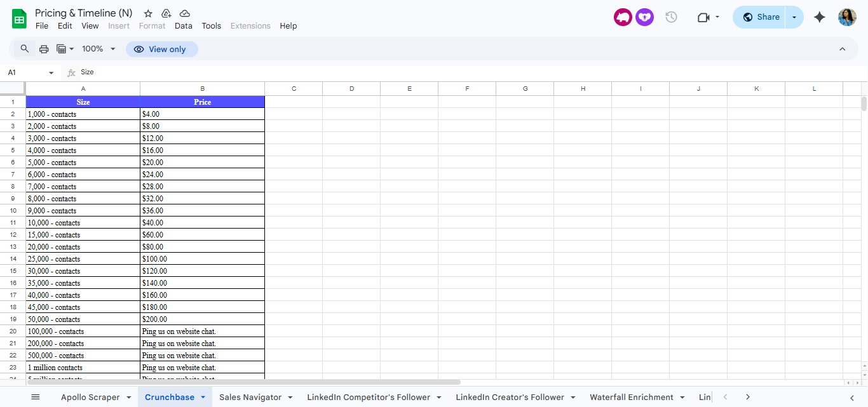This screenshot has height=407, width=868.
Task: Select column A header
Action: 83,89
